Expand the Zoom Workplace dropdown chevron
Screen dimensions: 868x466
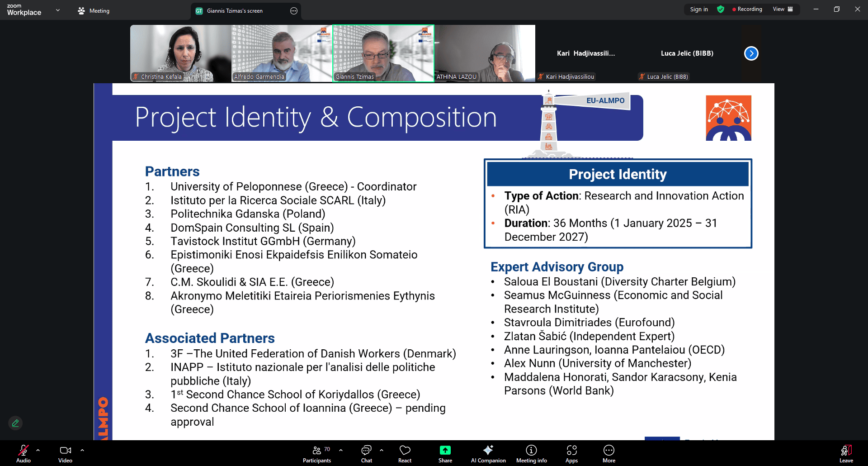(58, 10)
